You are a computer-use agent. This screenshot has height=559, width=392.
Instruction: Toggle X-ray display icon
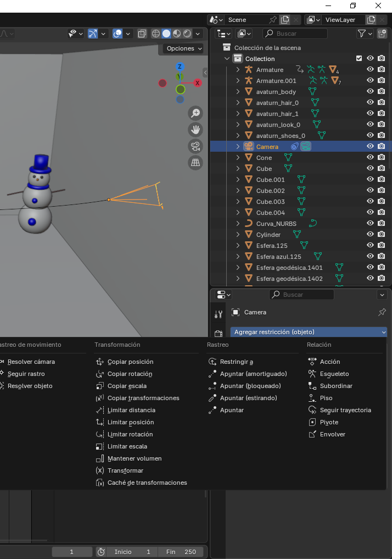click(142, 34)
